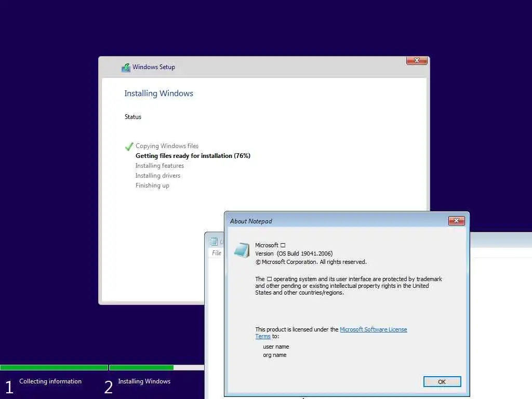532x399 pixels.
Task: Open the Terms link
Action: (262, 336)
